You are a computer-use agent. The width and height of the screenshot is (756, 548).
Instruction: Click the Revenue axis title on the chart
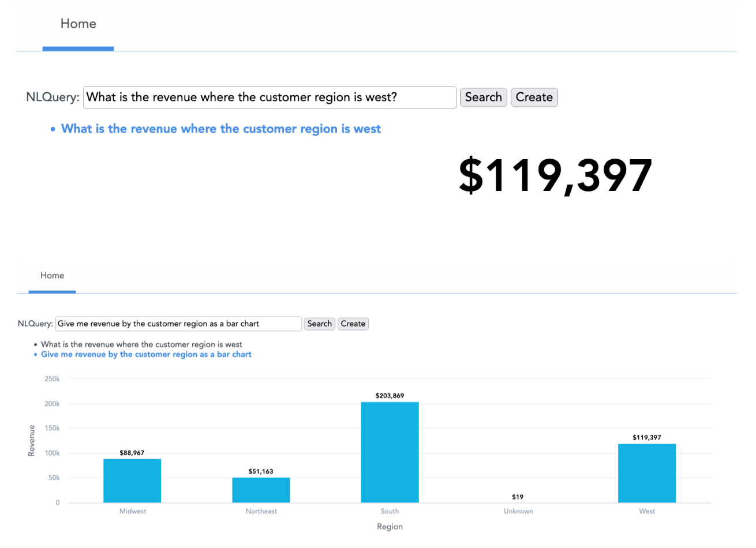(31, 441)
